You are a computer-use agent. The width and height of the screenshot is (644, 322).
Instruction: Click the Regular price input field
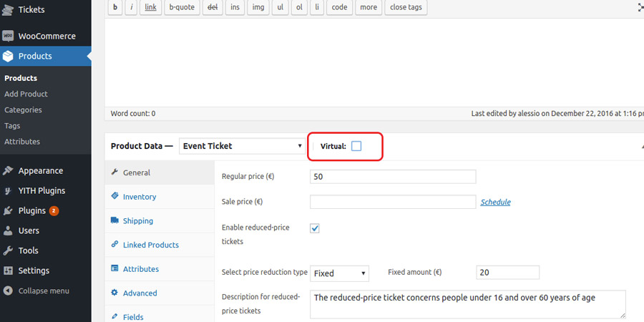[x=393, y=177]
